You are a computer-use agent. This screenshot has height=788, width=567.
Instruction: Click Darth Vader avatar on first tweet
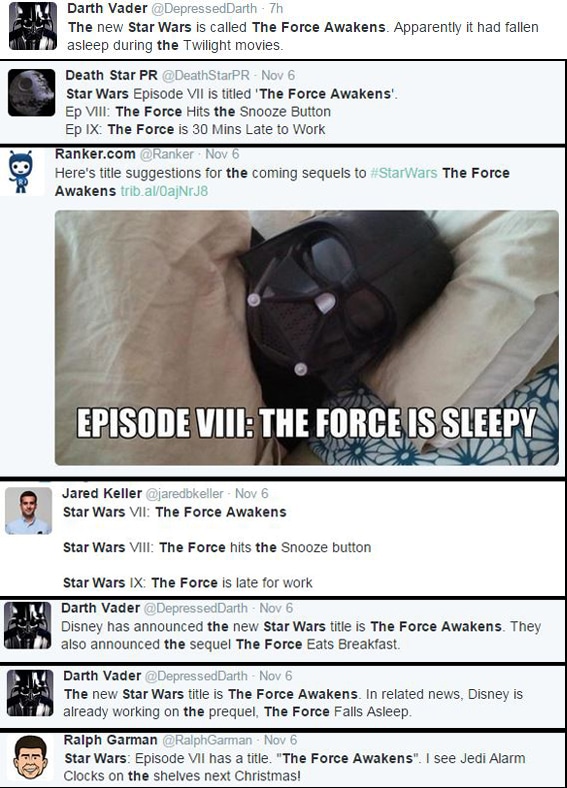coord(33,26)
